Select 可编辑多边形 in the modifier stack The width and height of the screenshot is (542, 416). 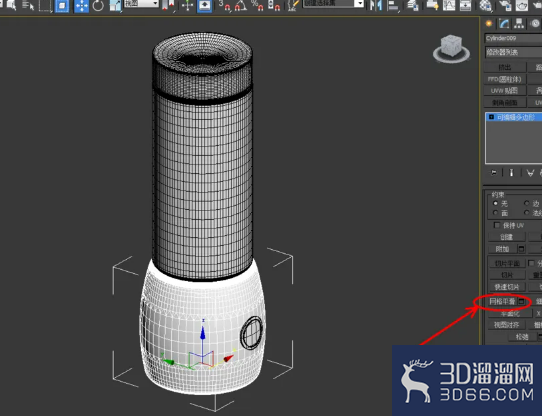(x=515, y=117)
